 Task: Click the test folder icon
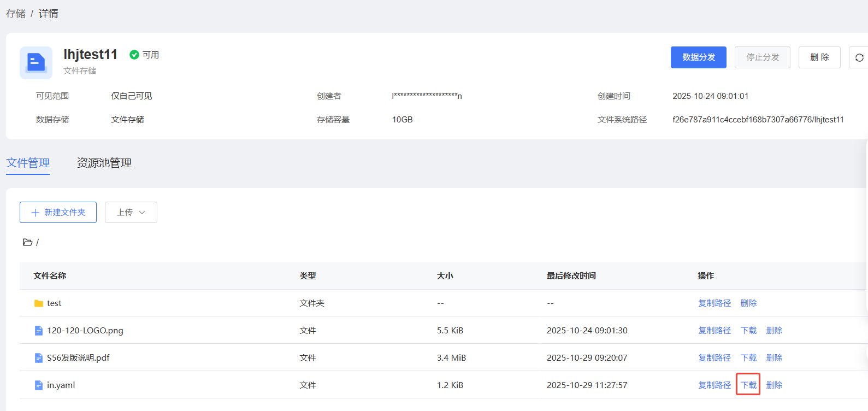[39, 303]
